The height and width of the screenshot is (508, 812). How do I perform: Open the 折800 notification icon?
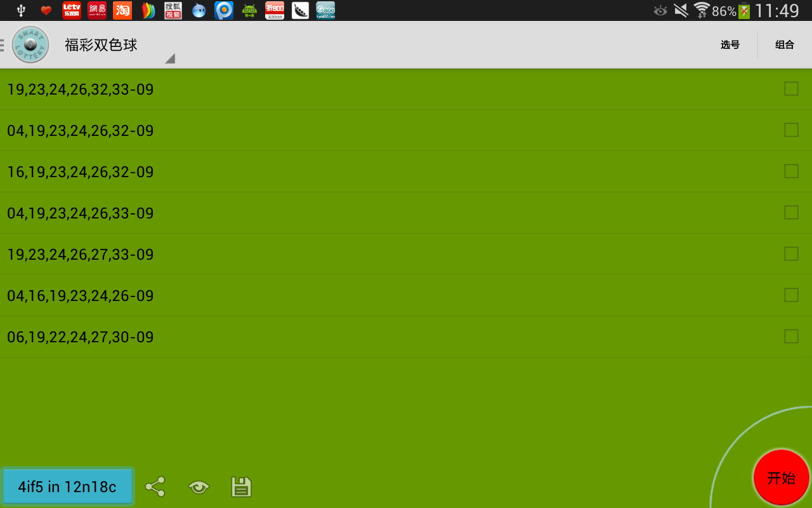click(275, 10)
